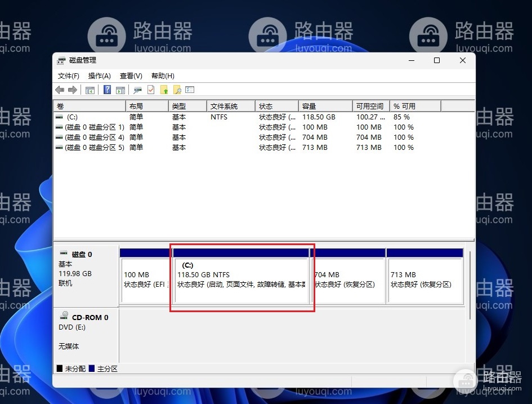
Task: Open the blue Help question mark icon
Action: (107, 90)
